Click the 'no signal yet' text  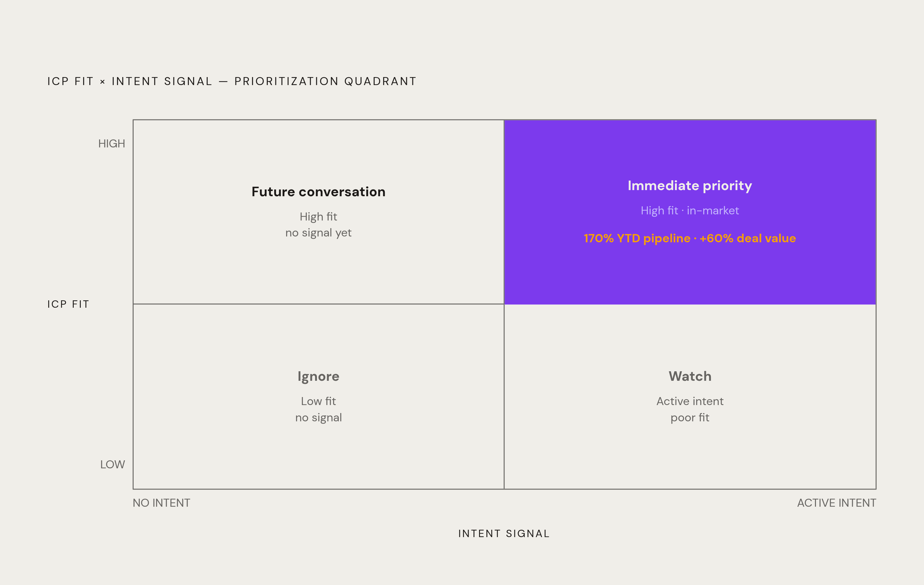(318, 233)
